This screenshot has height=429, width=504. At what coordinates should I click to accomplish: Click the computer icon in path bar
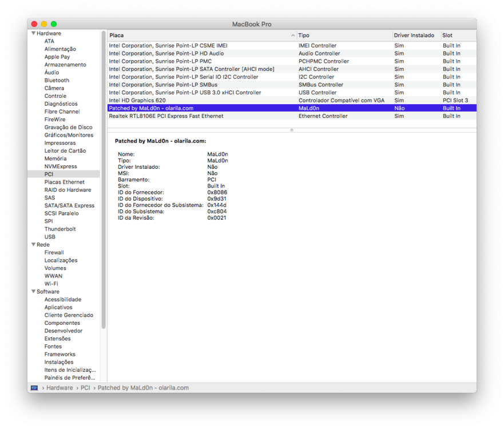[x=34, y=388]
